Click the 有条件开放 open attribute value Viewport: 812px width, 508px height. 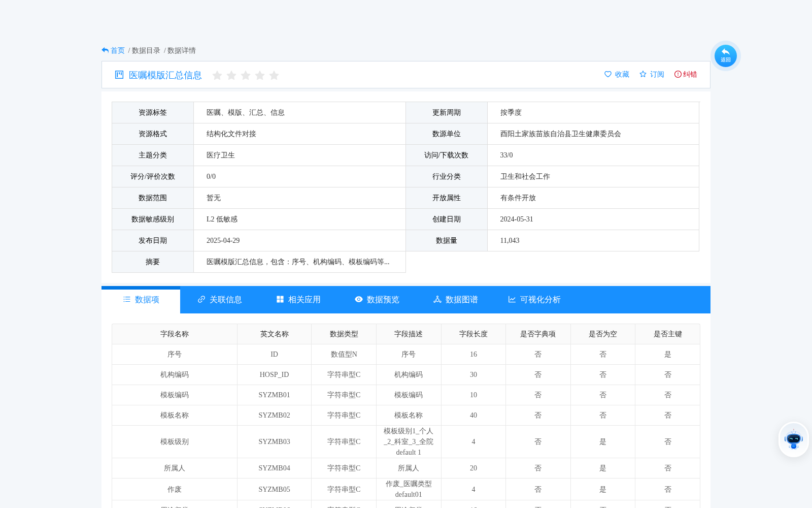point(518,198)
